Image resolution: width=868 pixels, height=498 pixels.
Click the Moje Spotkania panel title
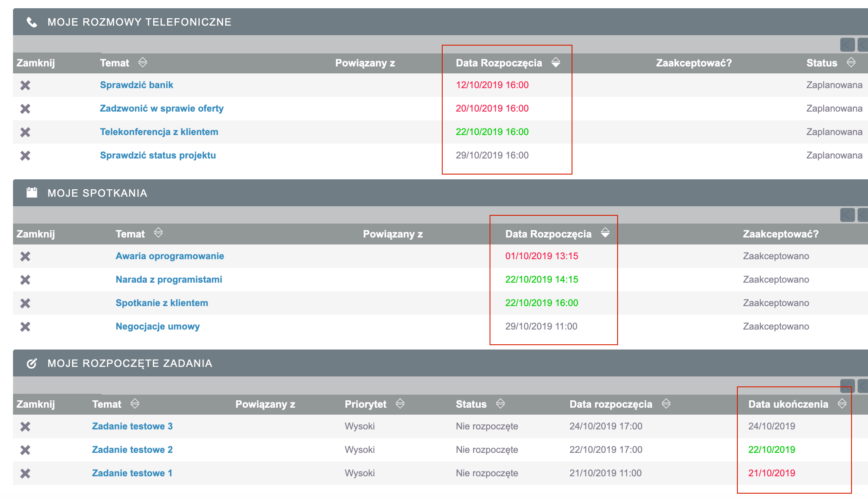pos(98,193)
